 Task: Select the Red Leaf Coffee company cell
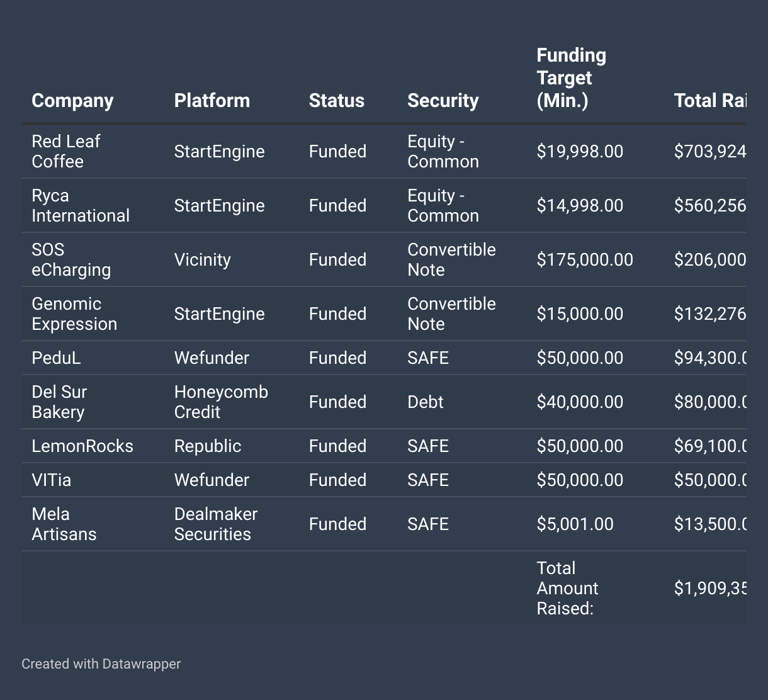[x=66, y=152]
